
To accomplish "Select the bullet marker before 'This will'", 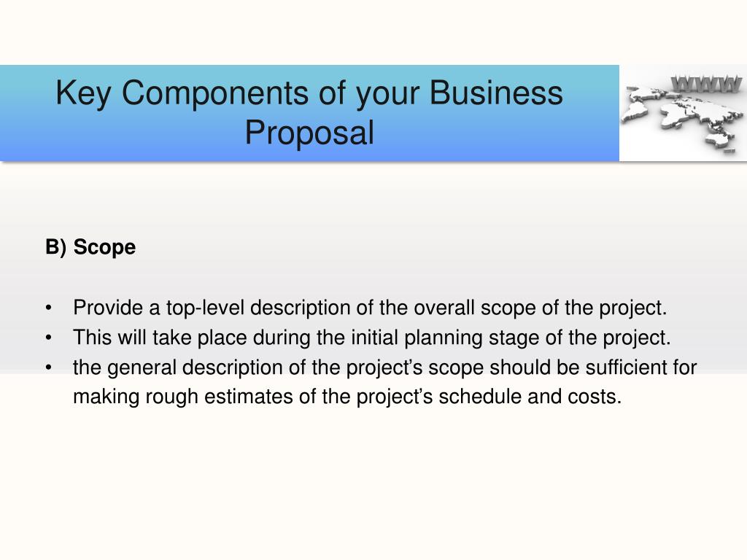I will tap(49, 338).
